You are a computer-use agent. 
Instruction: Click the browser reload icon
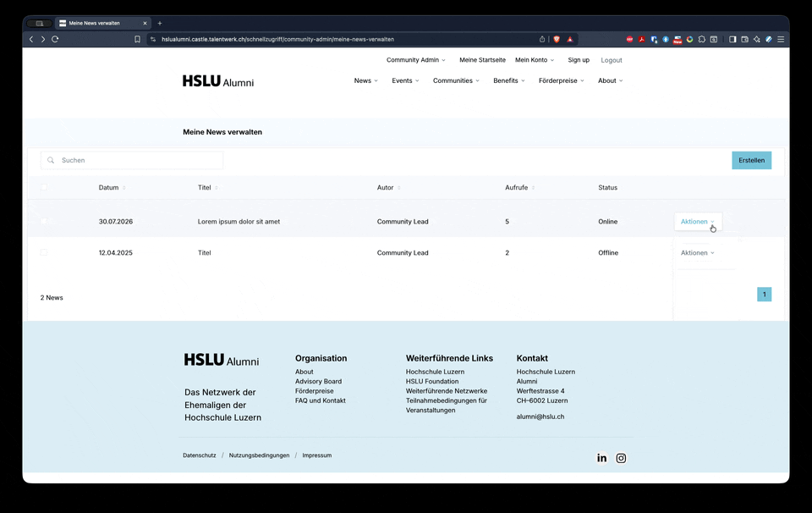point(56,39)
